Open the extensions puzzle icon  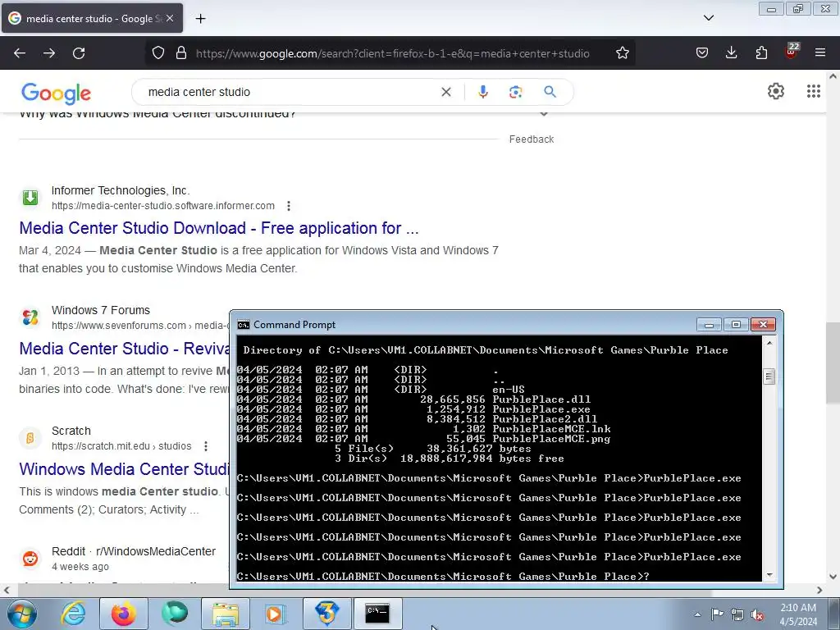tap(761, 53)
